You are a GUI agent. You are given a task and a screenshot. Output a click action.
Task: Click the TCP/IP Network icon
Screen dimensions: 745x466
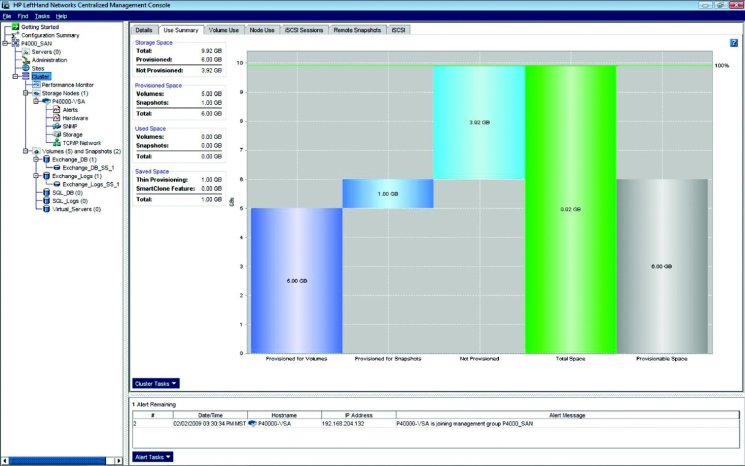[57, 143]
